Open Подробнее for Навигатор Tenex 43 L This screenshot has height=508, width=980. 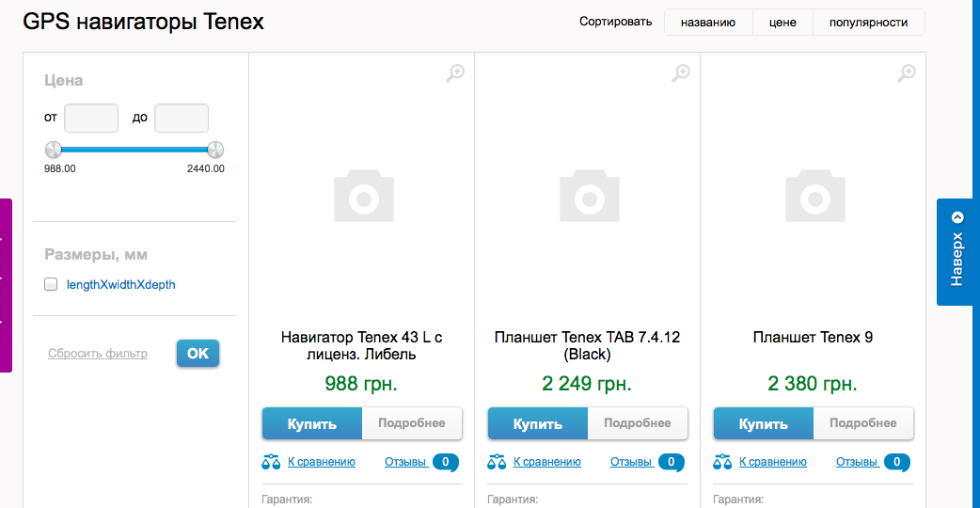(412, 423)
